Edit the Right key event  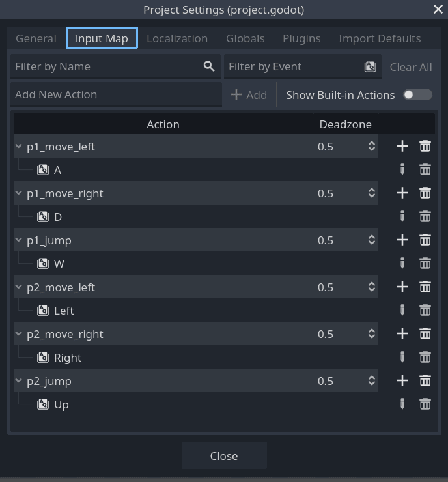click(x=402, y=358)
